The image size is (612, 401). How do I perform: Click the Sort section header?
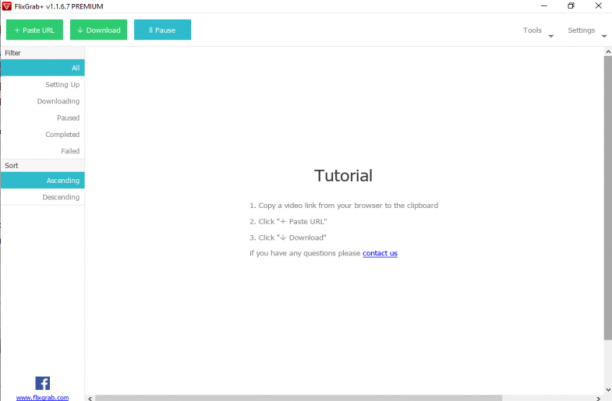43,166
